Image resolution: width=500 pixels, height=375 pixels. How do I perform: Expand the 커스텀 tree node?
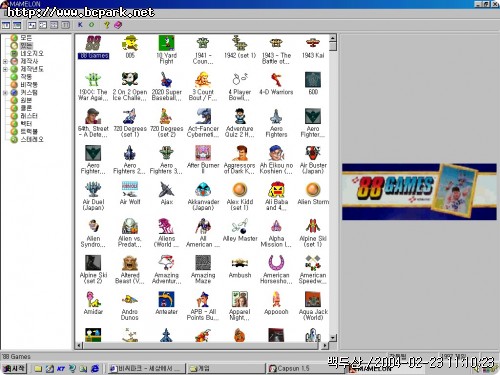5,93
